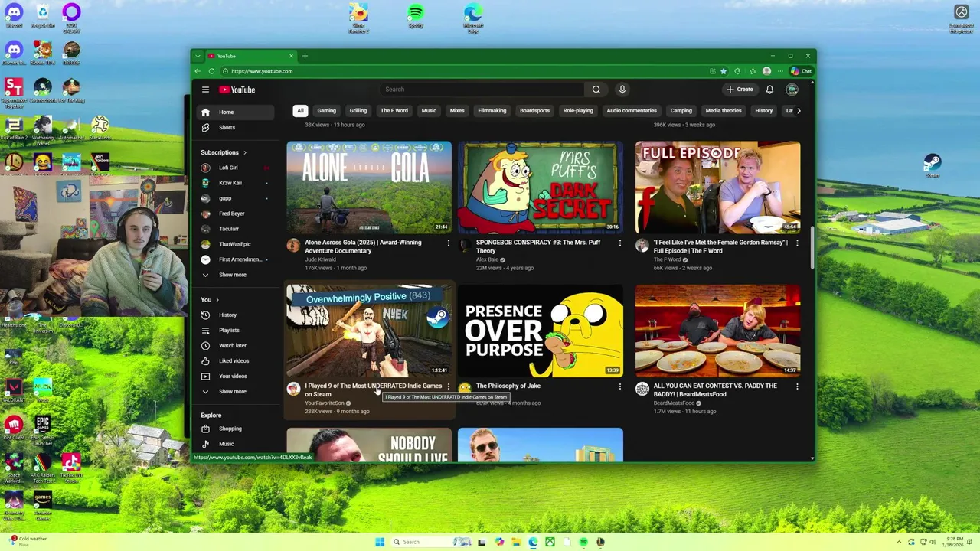This screenshot has width=980, height=551.
Task: Expand Show more under Your videos
Action: [x=233, y=391]
